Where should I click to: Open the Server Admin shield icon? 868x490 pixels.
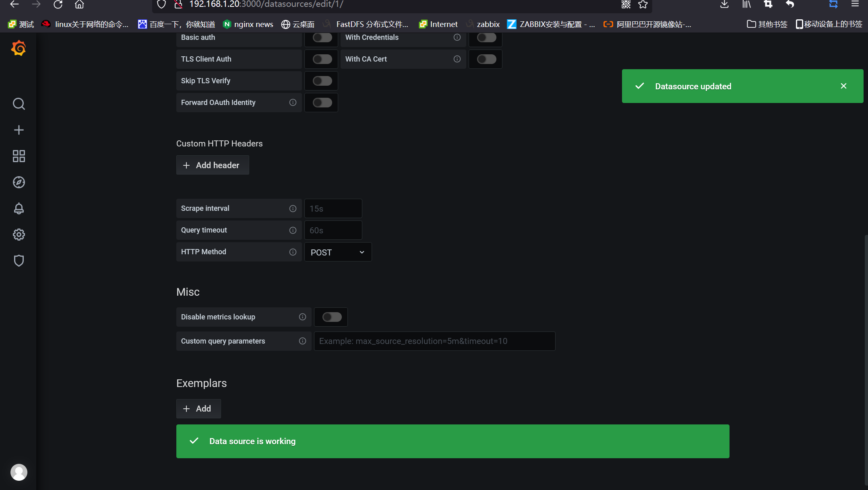click(x=19, y=261)
